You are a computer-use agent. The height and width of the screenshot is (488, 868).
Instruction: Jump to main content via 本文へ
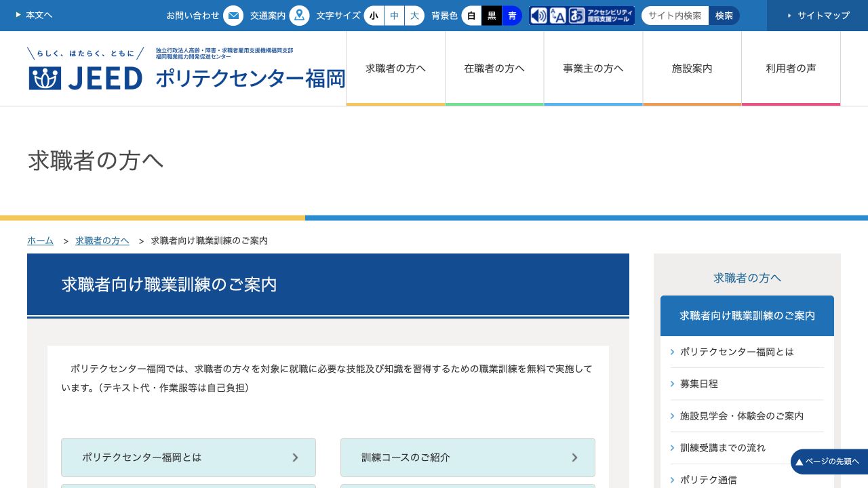(x=34, y=15)
